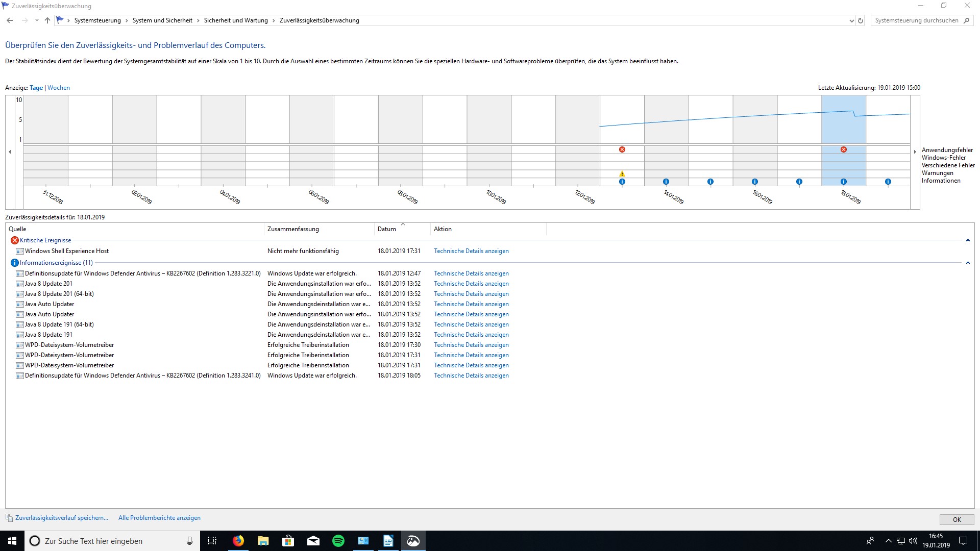Collapse the Kritische Ereignisse group

tap(967, 240)
